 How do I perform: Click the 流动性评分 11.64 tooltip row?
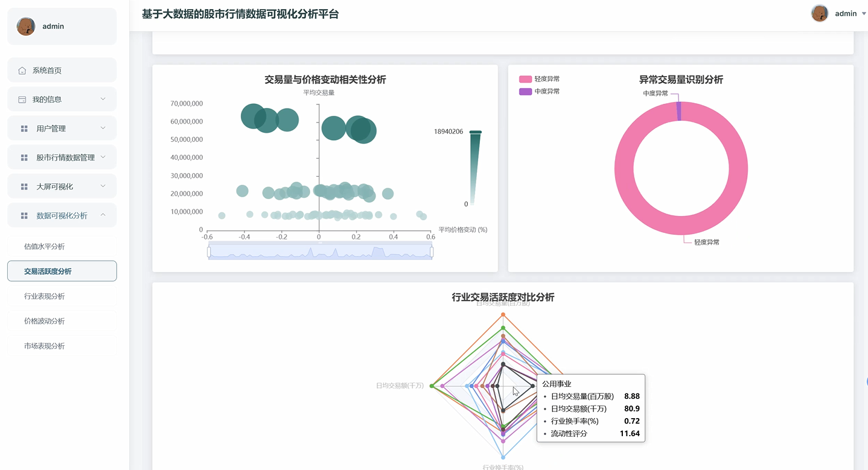pyautogui.click(x=591, y=433)
